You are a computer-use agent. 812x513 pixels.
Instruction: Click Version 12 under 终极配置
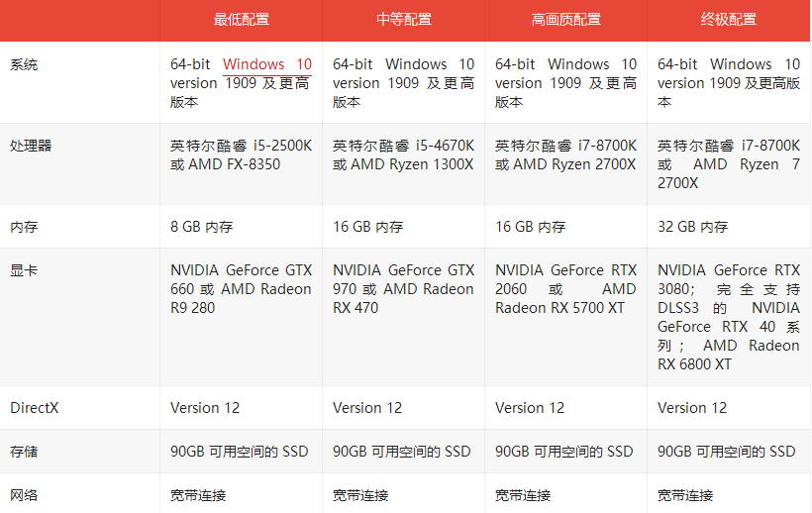pos(692,408)
